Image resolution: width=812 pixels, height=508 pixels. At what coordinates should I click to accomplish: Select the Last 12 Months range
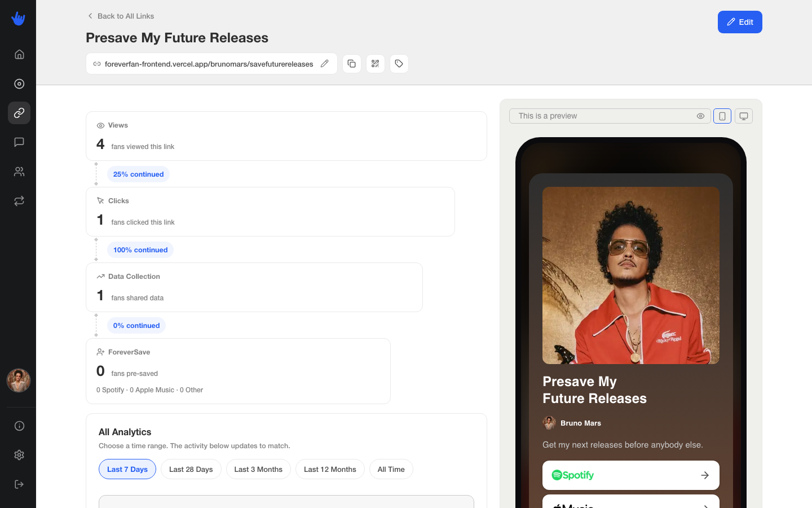330,469
